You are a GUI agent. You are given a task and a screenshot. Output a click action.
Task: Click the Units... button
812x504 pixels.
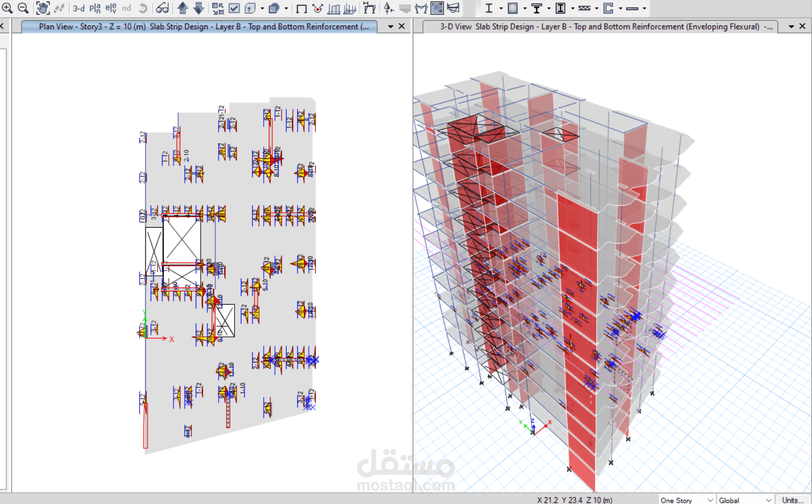(793, 500)
